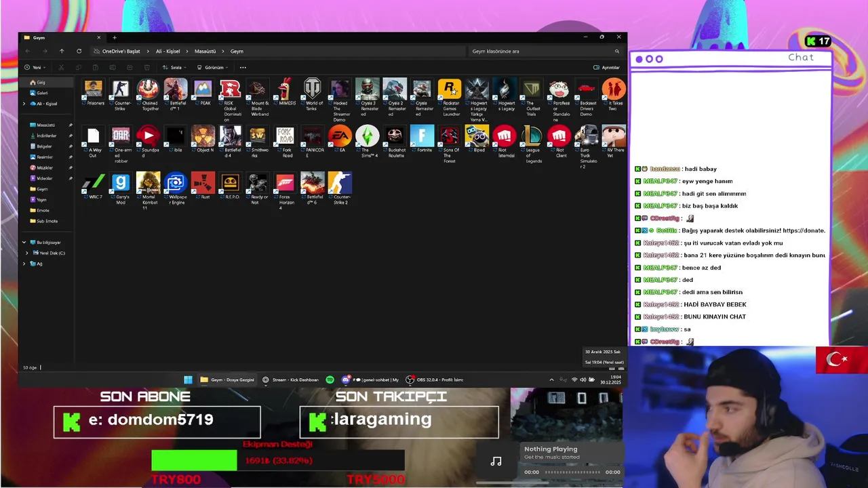The height and width of the screenshot is (488, 868).
Task: Click the donate link in BotRix message
Action: point(794,230)
